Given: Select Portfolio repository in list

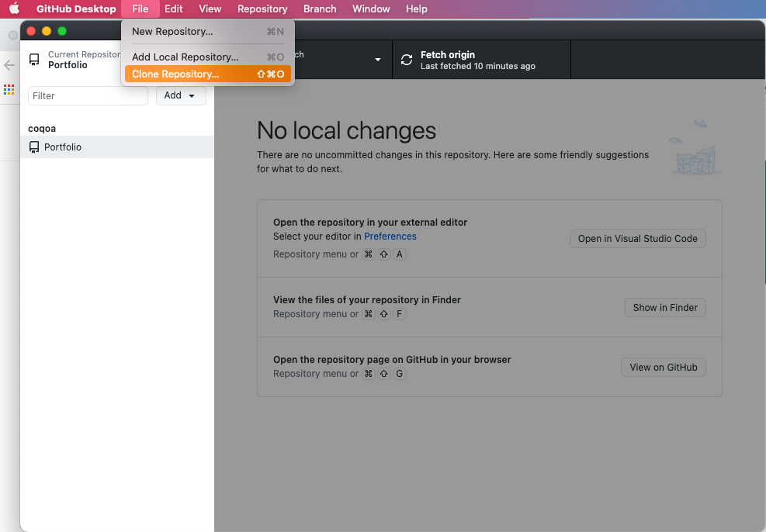Looking at the screenshot, I should coord(117,147).
